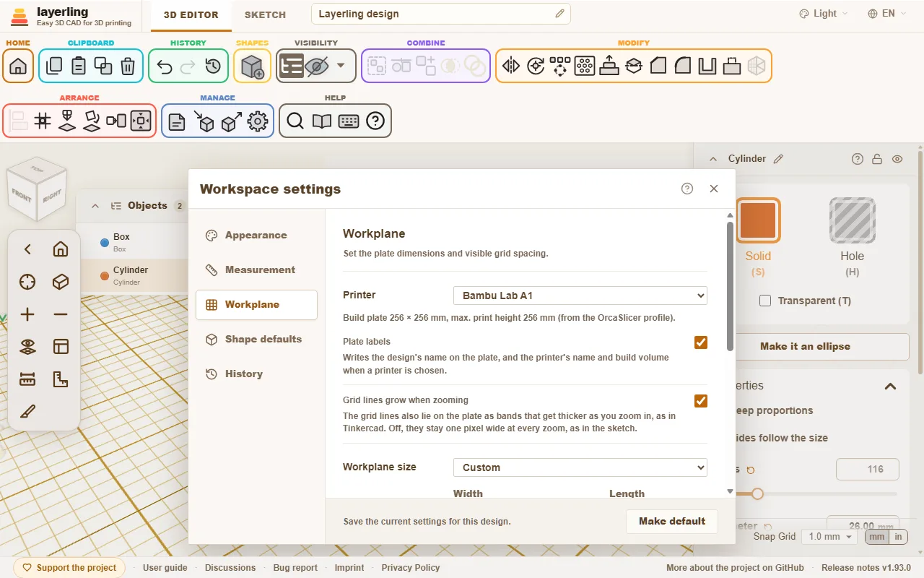Screen dimensions: 924x578
Task: Click the Make default button
Action: [672, 521]
